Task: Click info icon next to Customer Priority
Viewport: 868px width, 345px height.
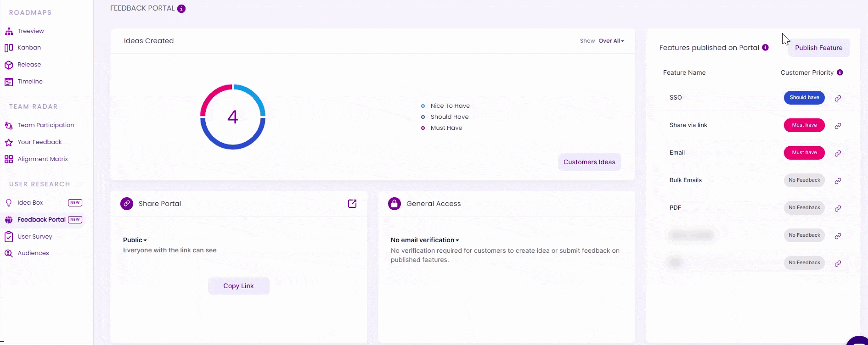Action: tap(840, 72)
